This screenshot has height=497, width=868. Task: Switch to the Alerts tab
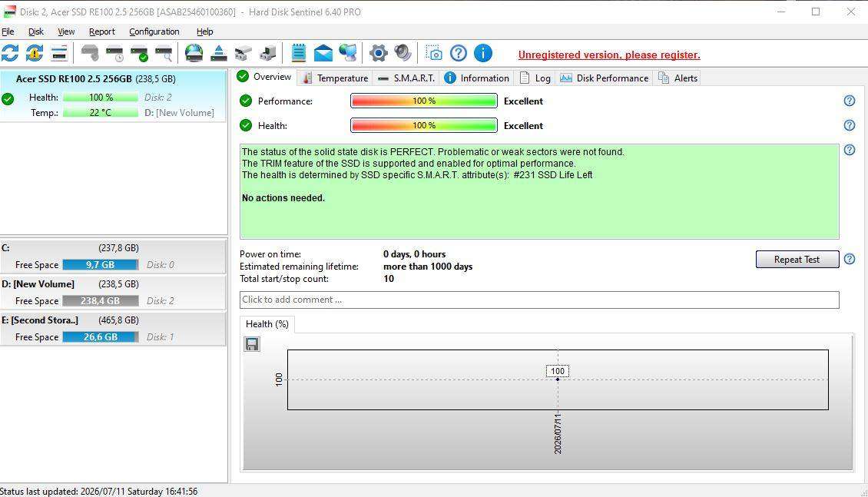[678, 78]
